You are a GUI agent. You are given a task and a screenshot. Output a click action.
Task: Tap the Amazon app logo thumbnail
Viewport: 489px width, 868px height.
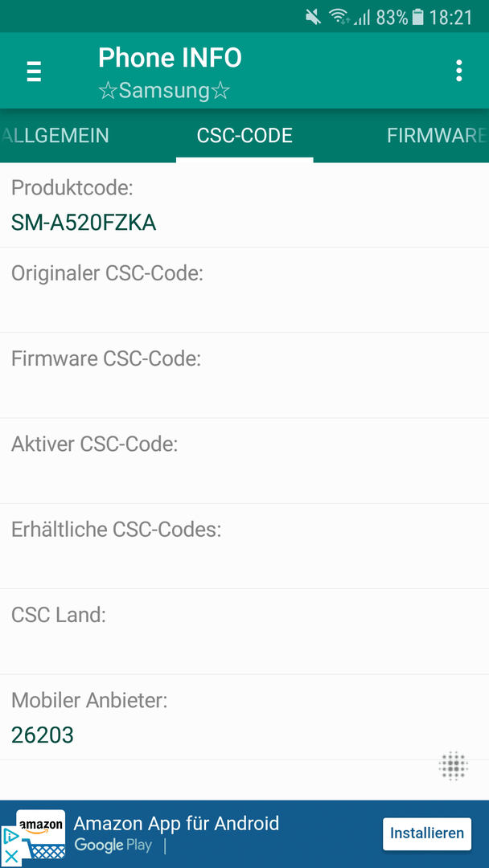pos(40,834)
